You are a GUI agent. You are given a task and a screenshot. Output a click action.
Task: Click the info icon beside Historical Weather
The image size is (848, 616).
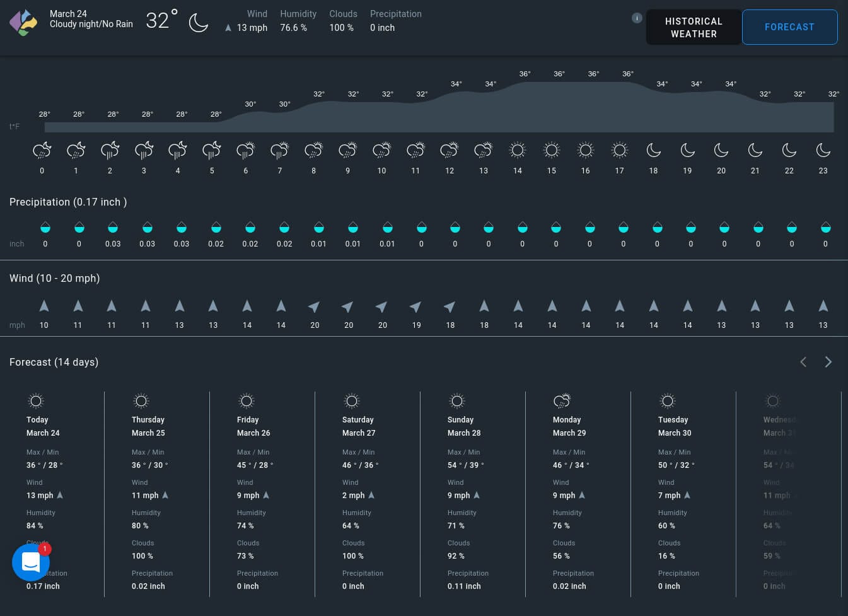coord(637,18)
